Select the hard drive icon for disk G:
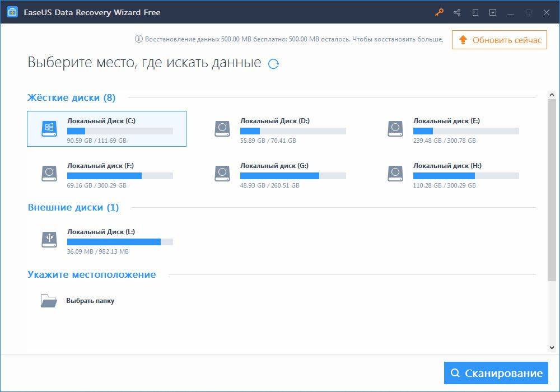Image resolution: width=560 pixels, height=392 pixels. pos(222,174)
